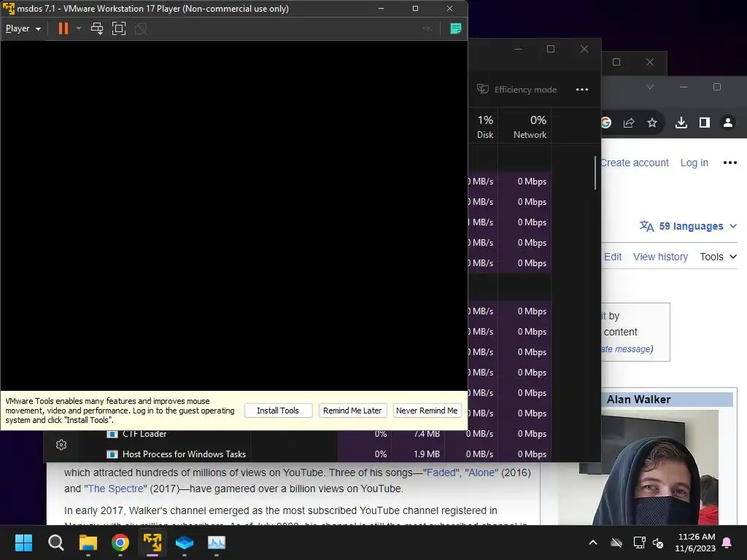Open Chrome downloads icon
This screenshot has height=560, width=747.
click(x=681, y=122)
